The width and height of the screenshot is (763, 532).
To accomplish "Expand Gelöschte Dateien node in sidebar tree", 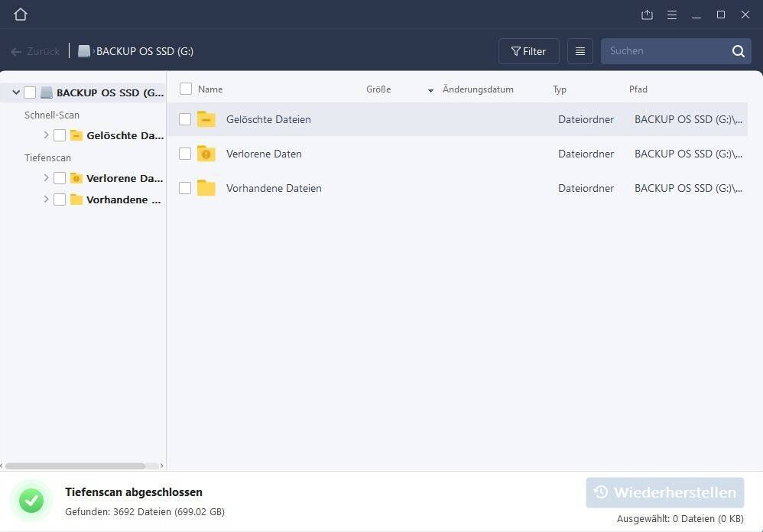I will (46, 135).
